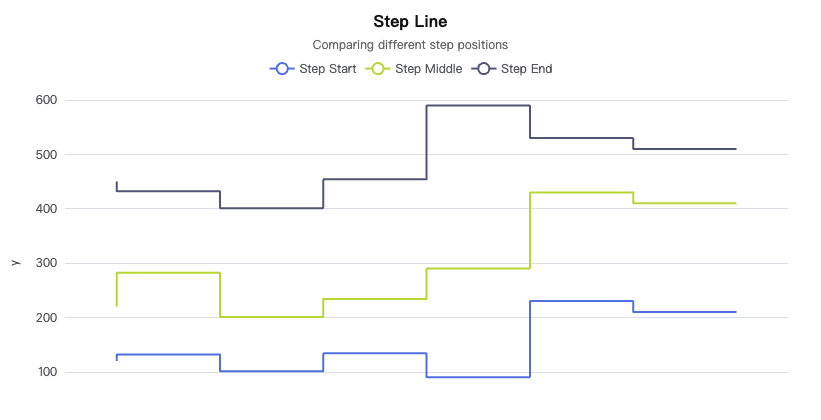Hide the Step Middle series via label
Viewport: 821px width, 420px height.
(x=428, y=69)
